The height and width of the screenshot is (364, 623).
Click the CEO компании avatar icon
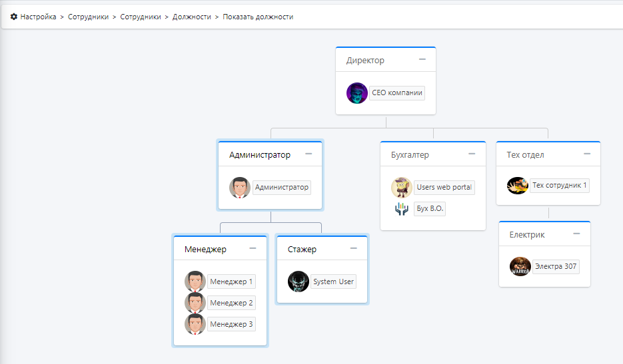[357, 93]
